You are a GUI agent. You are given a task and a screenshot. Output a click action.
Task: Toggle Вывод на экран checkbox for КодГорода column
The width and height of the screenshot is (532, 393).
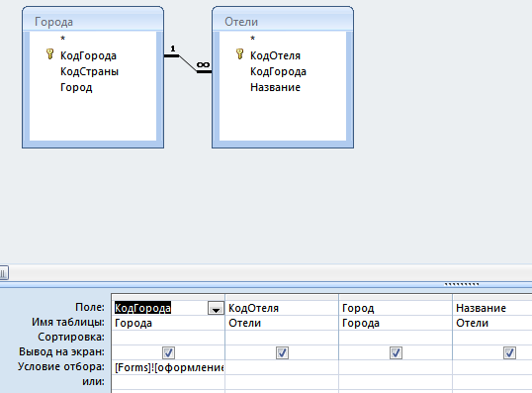pyautogui.click(x=169, y=353)
